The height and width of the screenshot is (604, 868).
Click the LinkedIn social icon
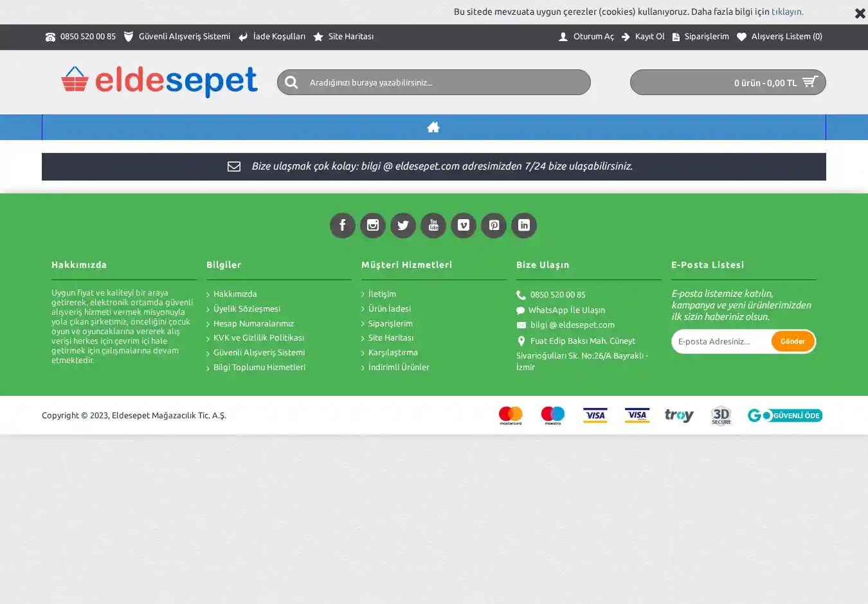523,226
